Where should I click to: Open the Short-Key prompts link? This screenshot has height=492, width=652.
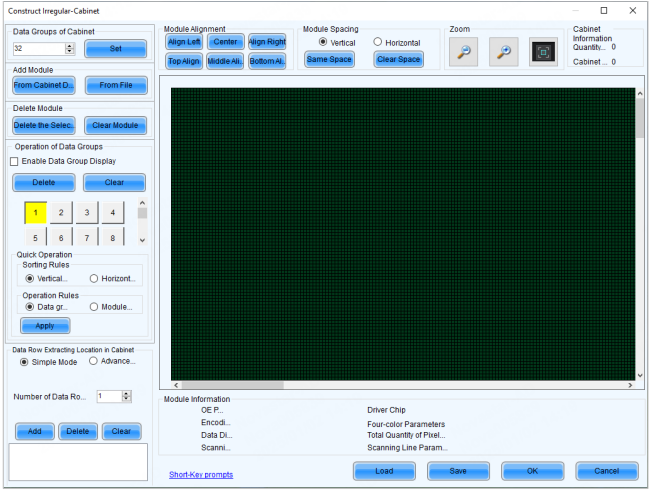201,474
